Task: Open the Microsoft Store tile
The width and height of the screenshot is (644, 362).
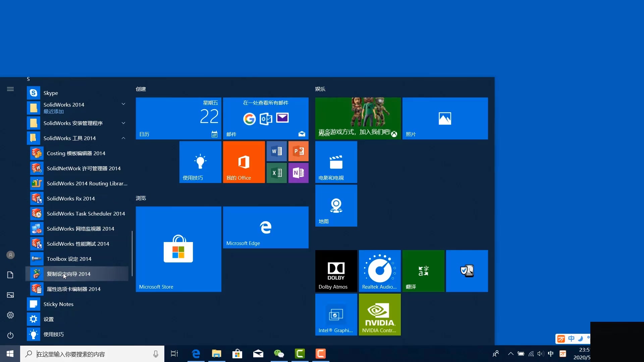Action: pyautogui.click(x=178, y=249)
